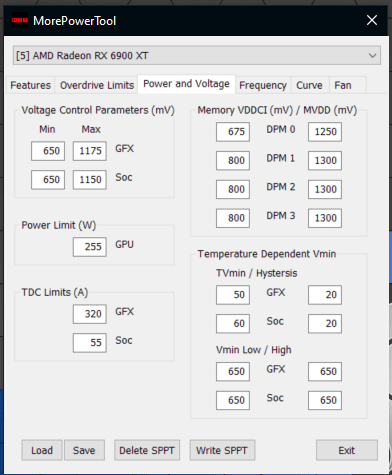Click the 'Voltage Control Parameters (mV)' group label
The width and height of the screenshot is (392, 475).
pyautogui.click(x=98, y=110)
